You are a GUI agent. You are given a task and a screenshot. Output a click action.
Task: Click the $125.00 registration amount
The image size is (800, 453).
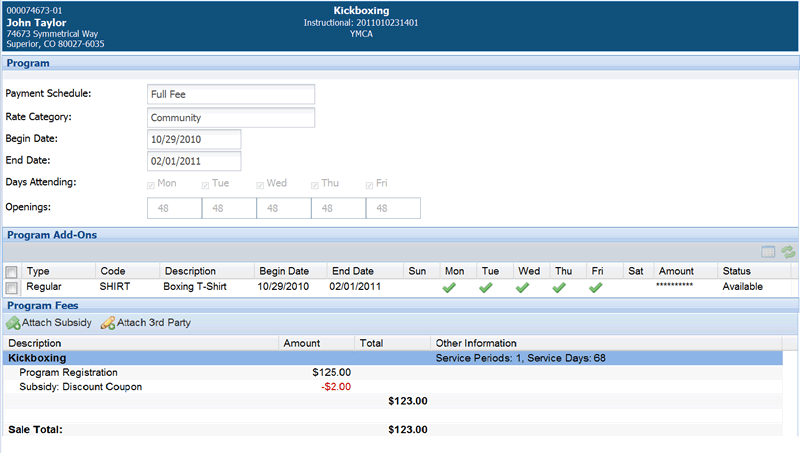[332, 372]
